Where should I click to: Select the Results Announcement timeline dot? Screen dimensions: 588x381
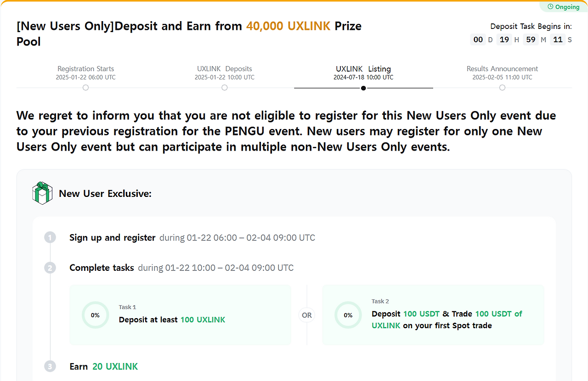click(x=502, y=87)
